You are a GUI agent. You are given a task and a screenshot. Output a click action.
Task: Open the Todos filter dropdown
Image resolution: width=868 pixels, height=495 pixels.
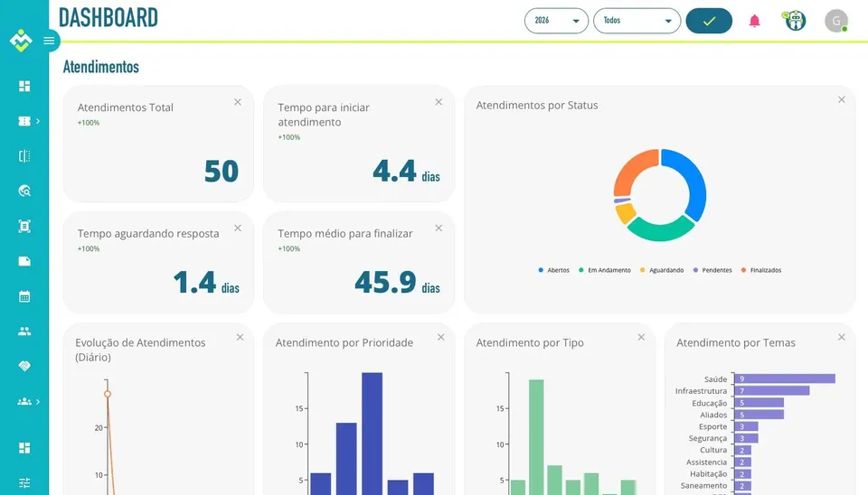click(x=637, y=21)
